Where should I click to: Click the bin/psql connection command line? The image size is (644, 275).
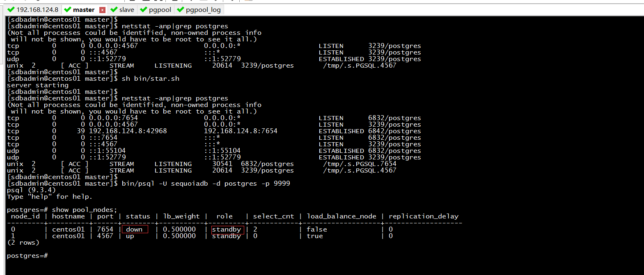206,184
